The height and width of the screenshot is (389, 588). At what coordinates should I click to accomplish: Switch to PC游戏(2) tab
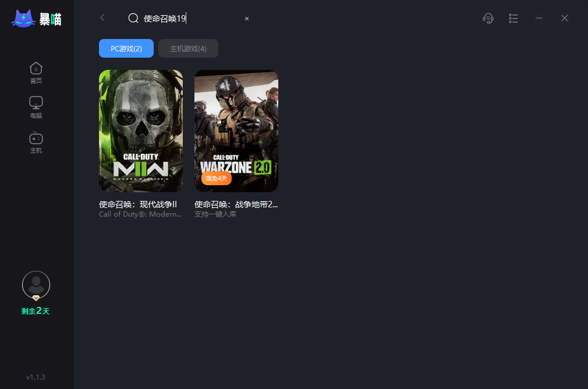point(126,48)
